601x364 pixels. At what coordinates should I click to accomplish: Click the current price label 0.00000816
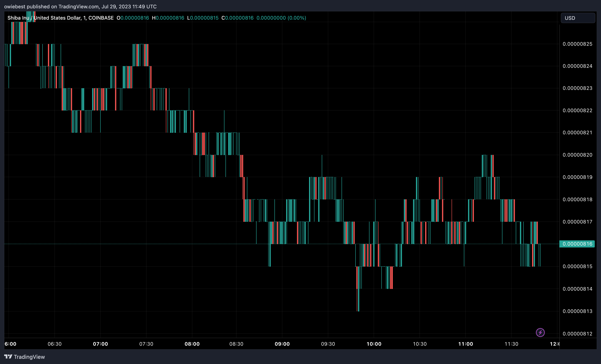[x=577, y=244]
